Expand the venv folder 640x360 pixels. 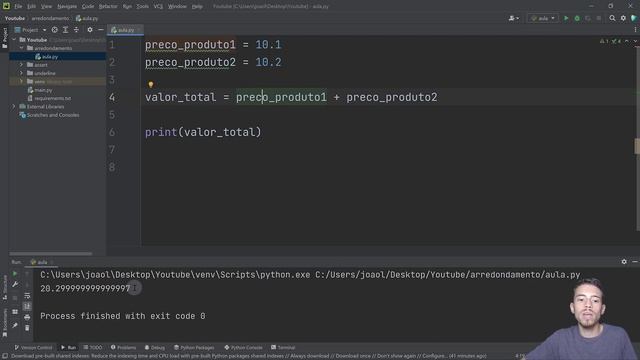point(22,81)
